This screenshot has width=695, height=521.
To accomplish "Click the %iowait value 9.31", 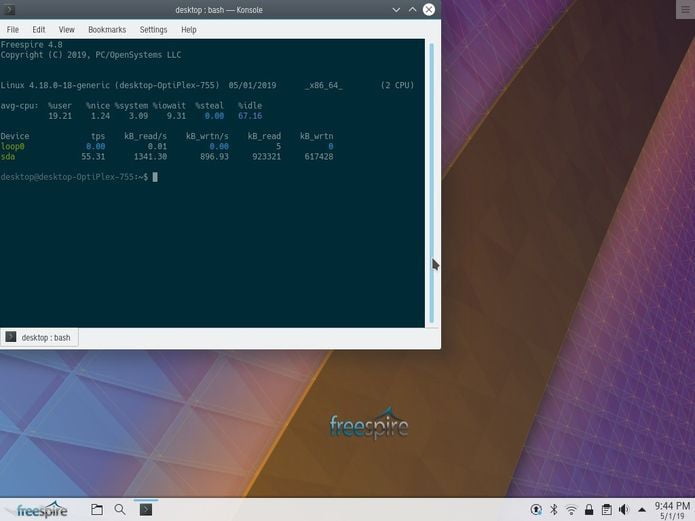I will point(176,116).
